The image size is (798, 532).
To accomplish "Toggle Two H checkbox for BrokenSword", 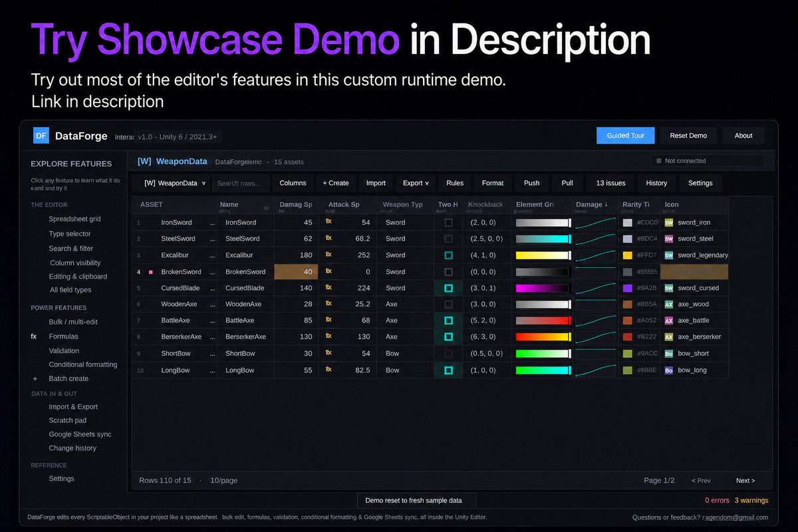I will 448,272.
